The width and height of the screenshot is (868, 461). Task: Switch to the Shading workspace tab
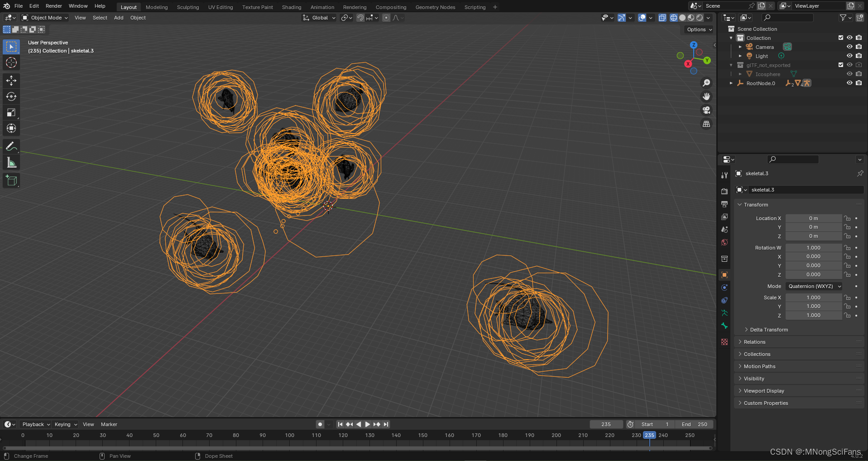(x=292, y=7)
